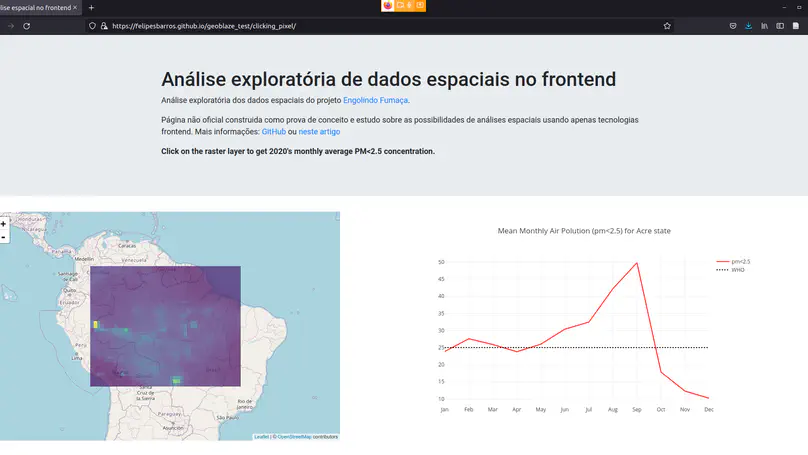Zoom in on the Leaflet map
Screen dimensions: 808x455
coord(4,224)
